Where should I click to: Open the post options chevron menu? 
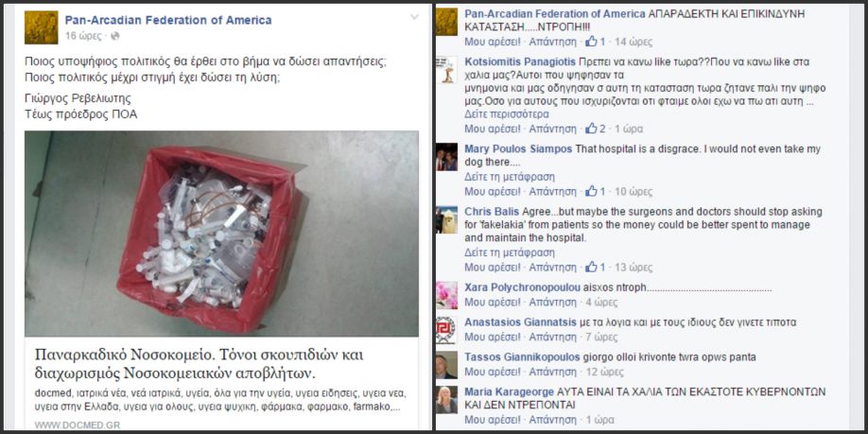pos(415,17)
